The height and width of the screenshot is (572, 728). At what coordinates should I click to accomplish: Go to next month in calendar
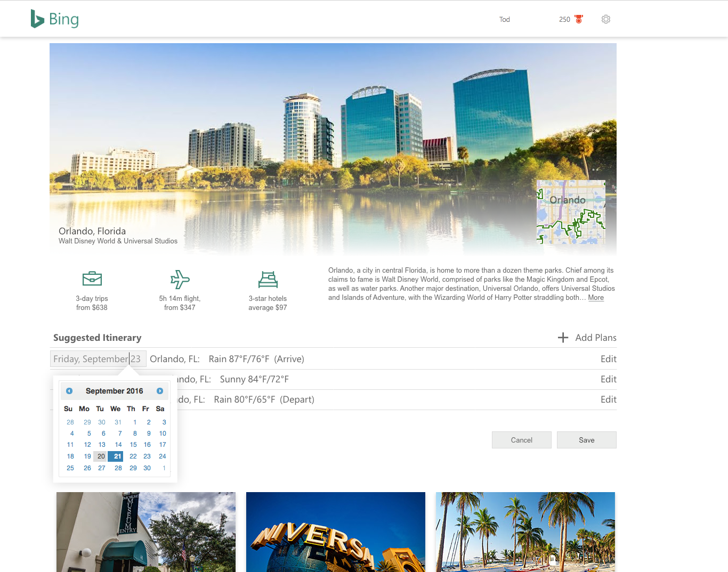pos(160,391)
